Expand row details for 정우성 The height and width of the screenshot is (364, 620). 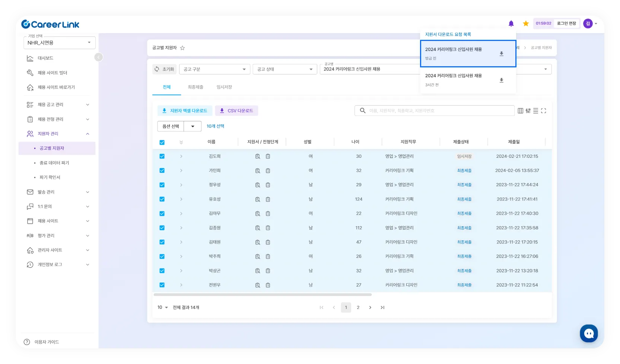[x=181, y=185]
